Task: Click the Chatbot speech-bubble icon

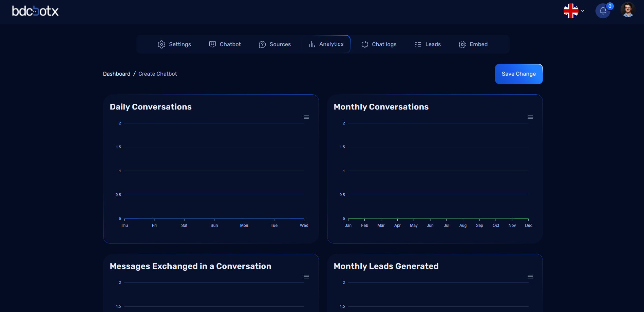Action: (212, 44)
